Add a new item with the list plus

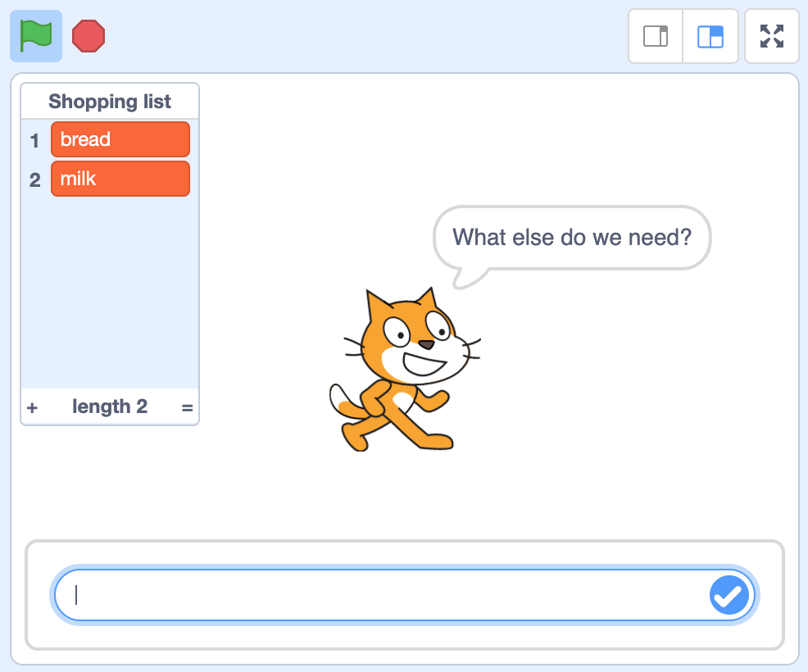[x=32, y=407]
